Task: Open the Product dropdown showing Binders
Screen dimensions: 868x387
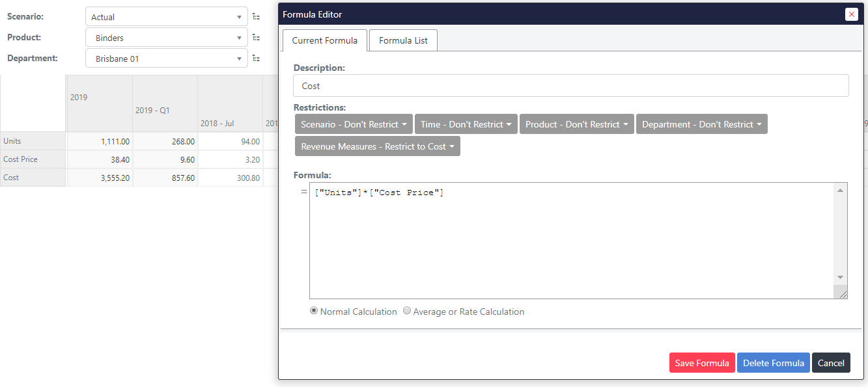Action: [166, 37]
